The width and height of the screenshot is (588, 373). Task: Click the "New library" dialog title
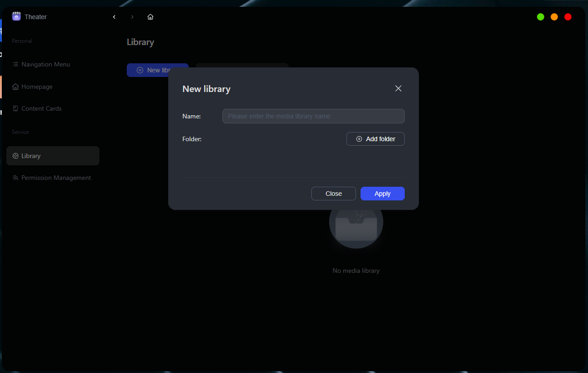tap(206, 89)
